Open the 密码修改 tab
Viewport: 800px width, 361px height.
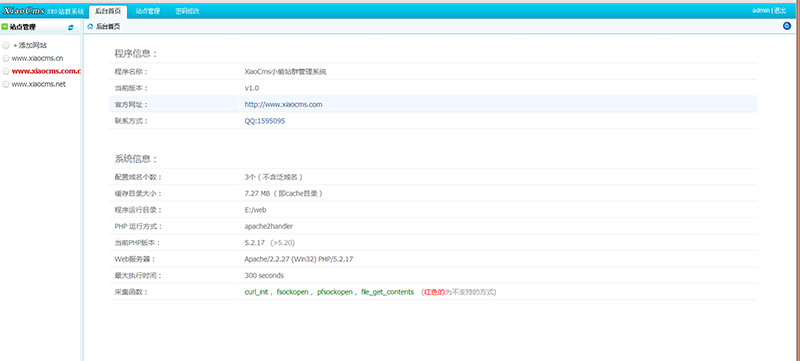187,11
